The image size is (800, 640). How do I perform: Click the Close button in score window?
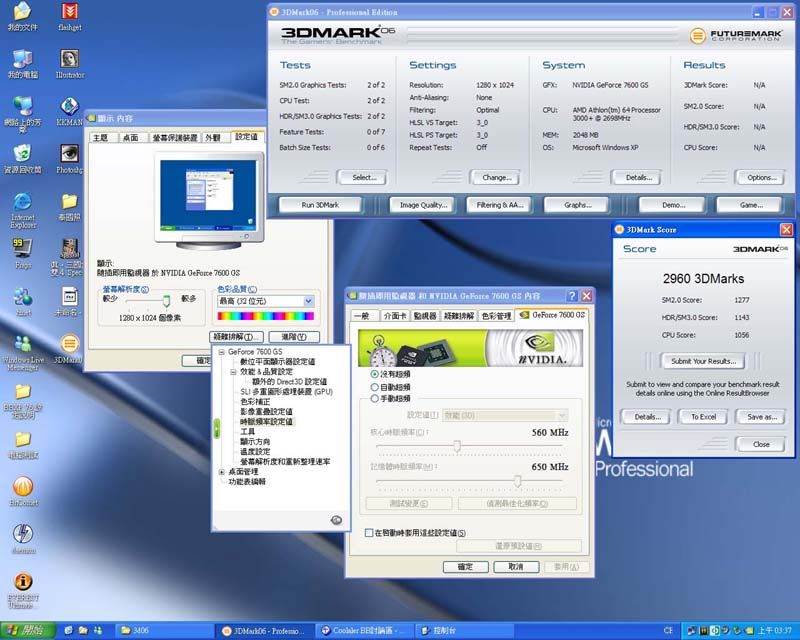pos(761,444)
